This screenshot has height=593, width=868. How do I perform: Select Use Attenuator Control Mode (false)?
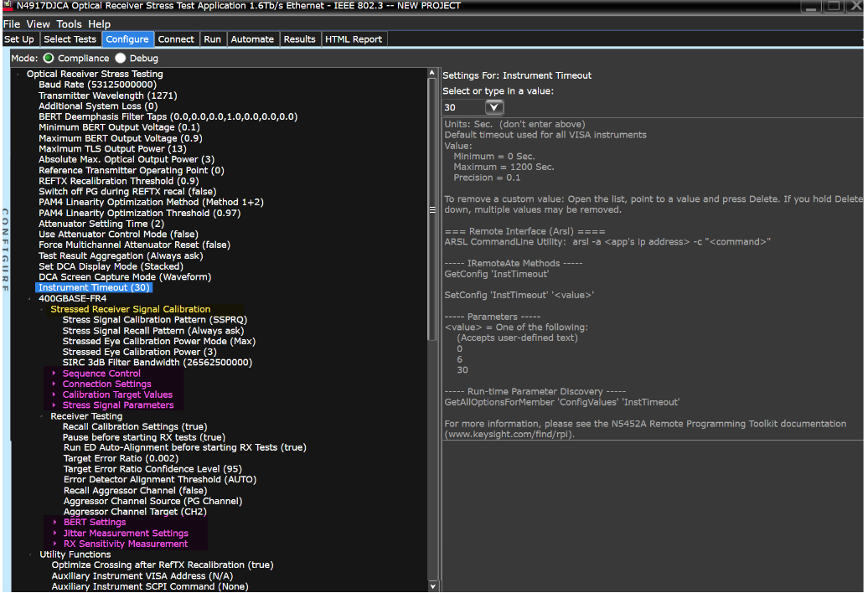coord(118,235)
